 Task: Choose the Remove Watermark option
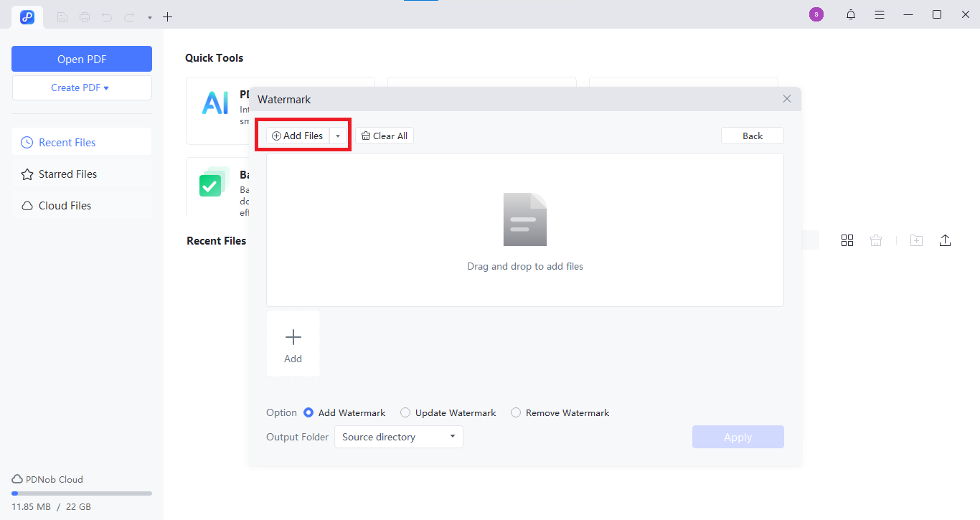click(516, 412)
